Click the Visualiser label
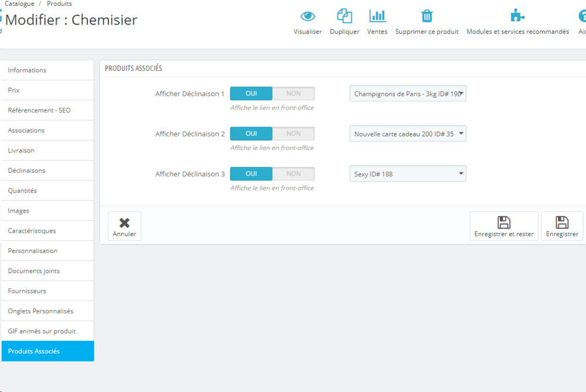 [308, 32]
